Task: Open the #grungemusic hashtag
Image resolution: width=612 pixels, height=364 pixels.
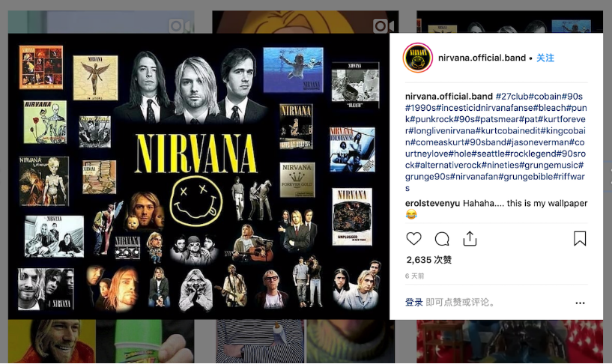Action: [x=549, y=165]
